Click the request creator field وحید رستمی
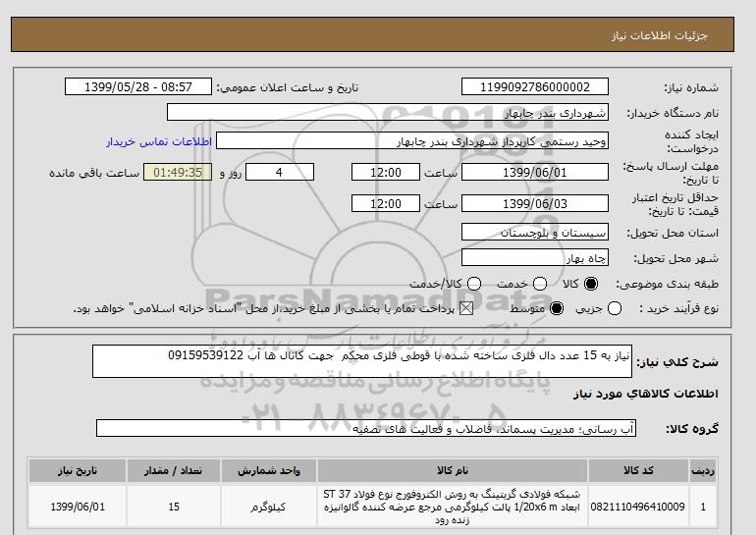The height and width of the screenshot is (535, 756). click(x=412, y=141)
